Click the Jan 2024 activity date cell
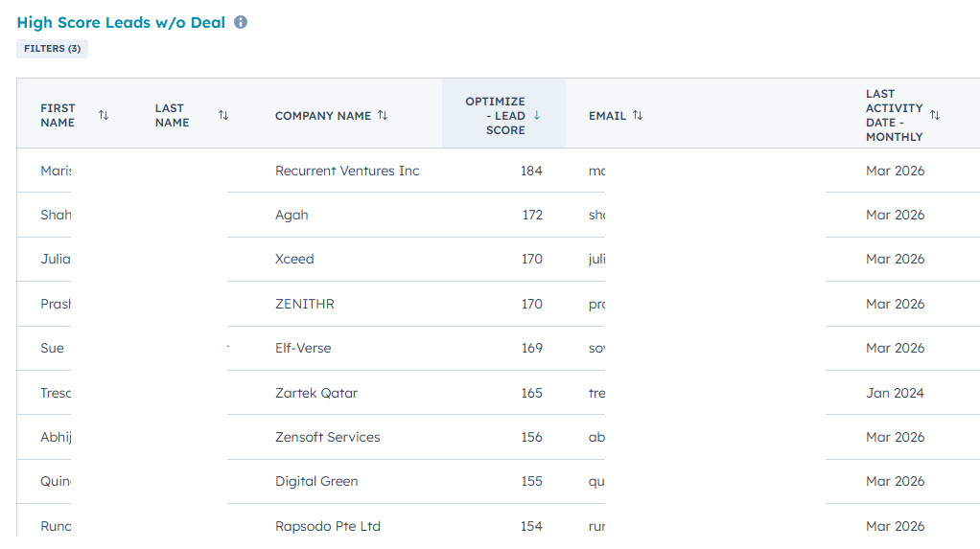 click(895, 394)
